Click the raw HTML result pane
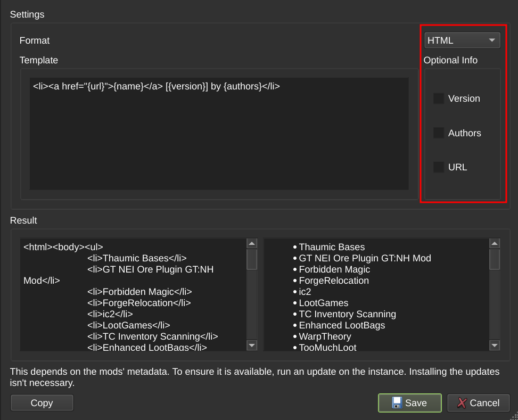 click(x=133, y=293)
